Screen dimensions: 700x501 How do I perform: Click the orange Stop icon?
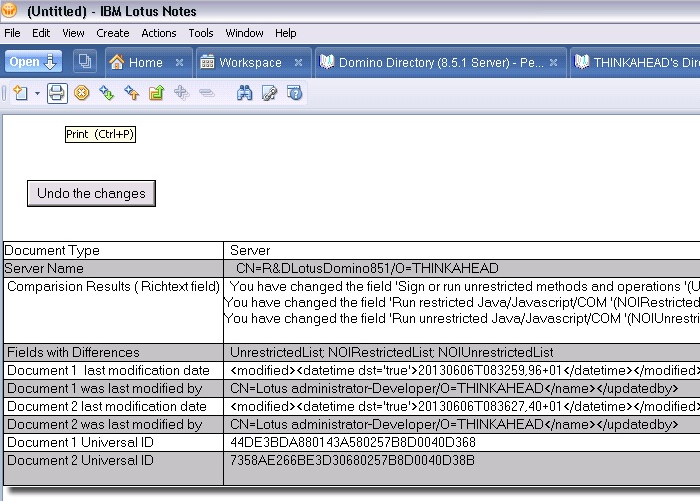pos(82,93)
